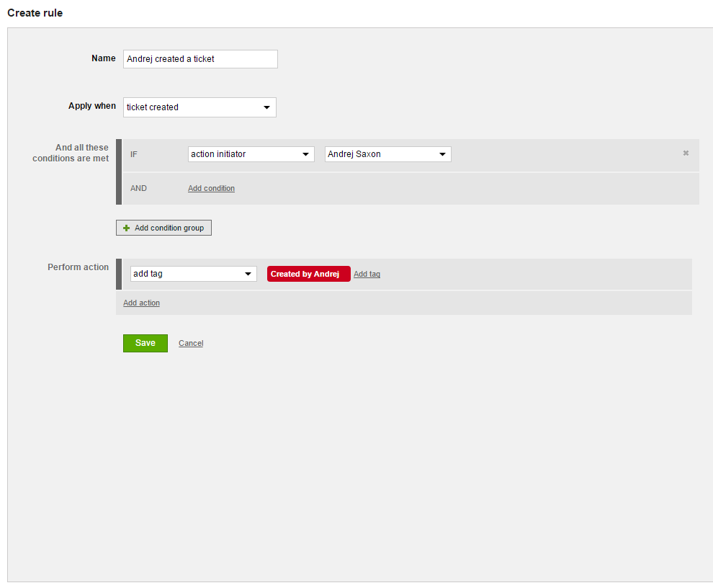
Task: Expand the 'add tag' action dropdown
Action: pos(193,274)
